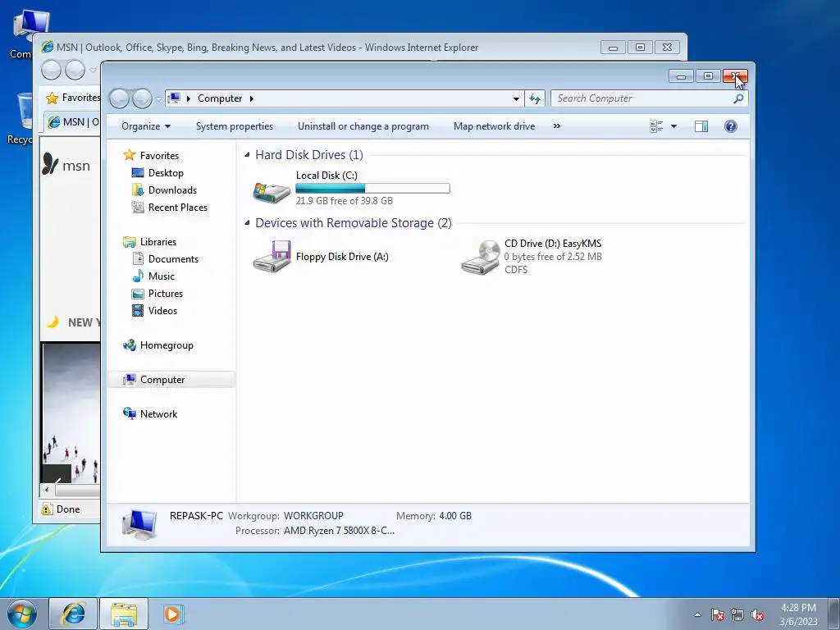The height and width of the screenshot is (630, 840).
Task: Open the Videos library
Action: point(154,311)
